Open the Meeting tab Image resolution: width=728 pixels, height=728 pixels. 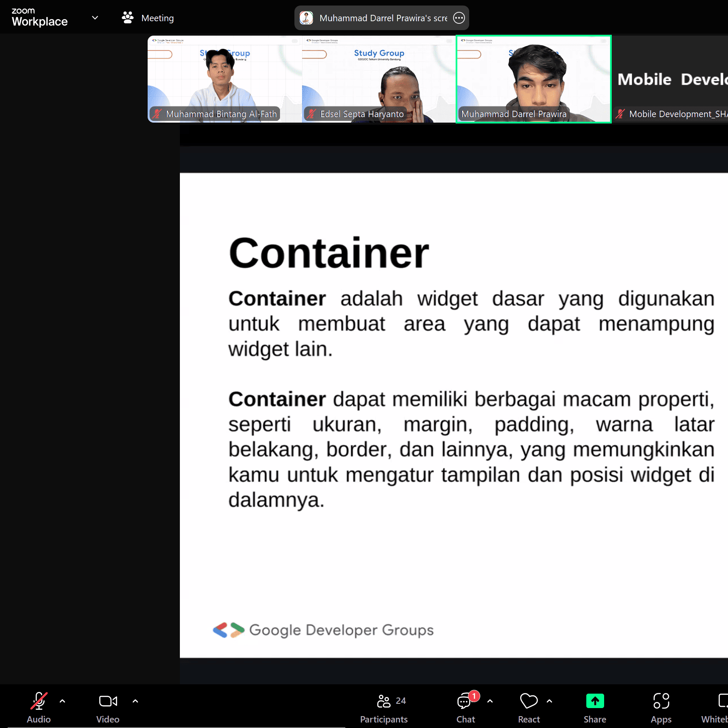(x=148, y=18)
